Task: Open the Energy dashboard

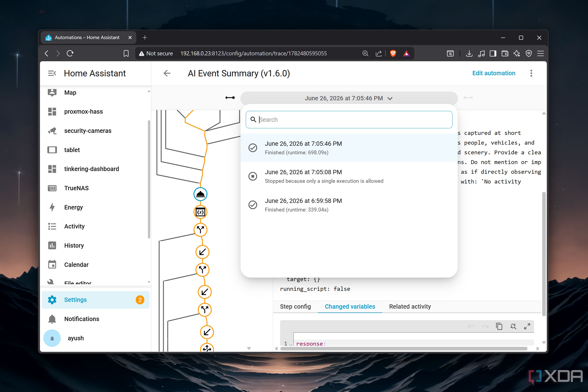Action: click(96, 207)
